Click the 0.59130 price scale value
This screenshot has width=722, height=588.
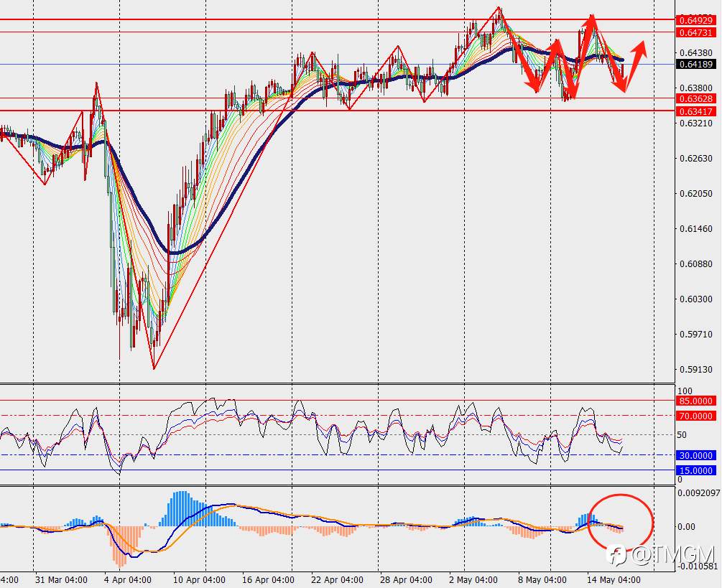(695, 369)
